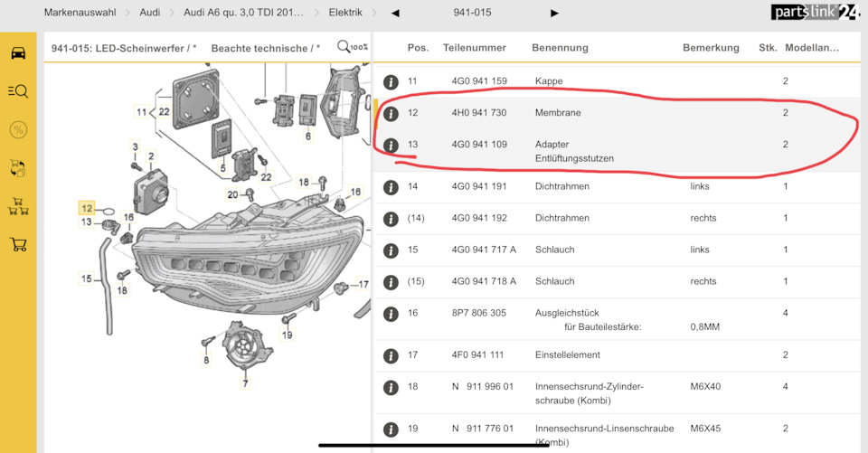Open info for position 11 Kappe
Screen dimensions: 868x453
click(x=391, y=81)
